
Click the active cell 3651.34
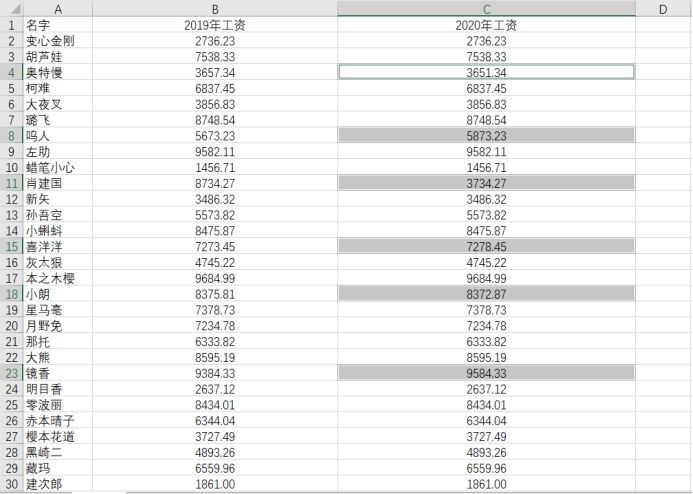486,72
